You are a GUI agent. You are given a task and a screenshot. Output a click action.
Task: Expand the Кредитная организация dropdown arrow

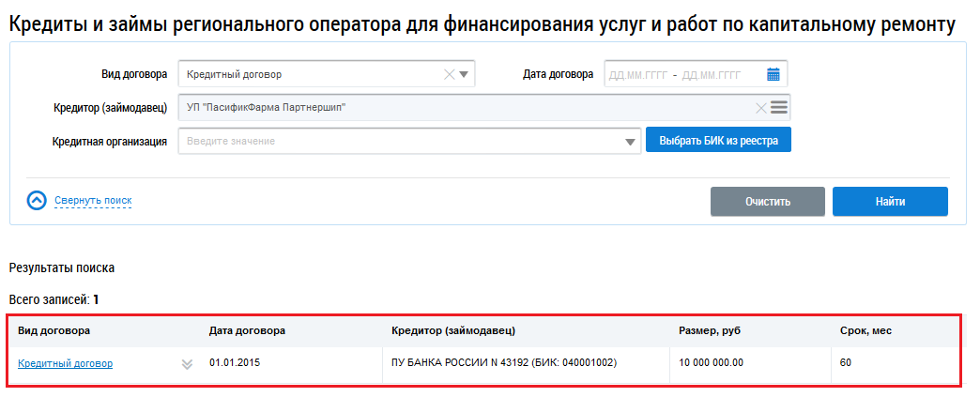[x=629, y=142]
